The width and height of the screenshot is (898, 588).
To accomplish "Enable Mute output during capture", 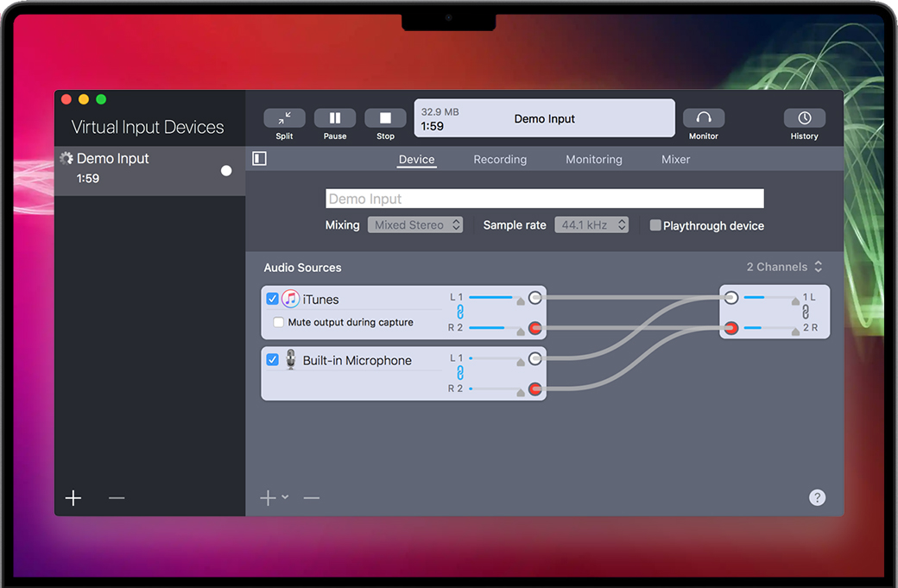I will click(279, 322).
